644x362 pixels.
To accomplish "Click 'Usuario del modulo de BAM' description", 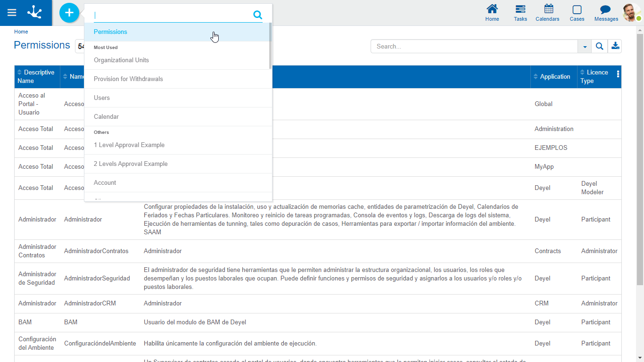I will click(x=195, y=322).
